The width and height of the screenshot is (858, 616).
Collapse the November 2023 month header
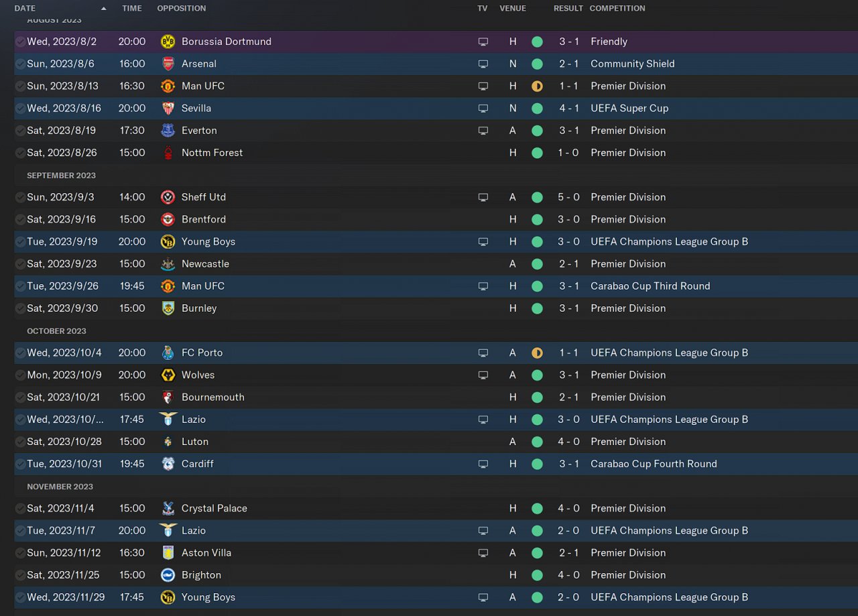[60, 487]
